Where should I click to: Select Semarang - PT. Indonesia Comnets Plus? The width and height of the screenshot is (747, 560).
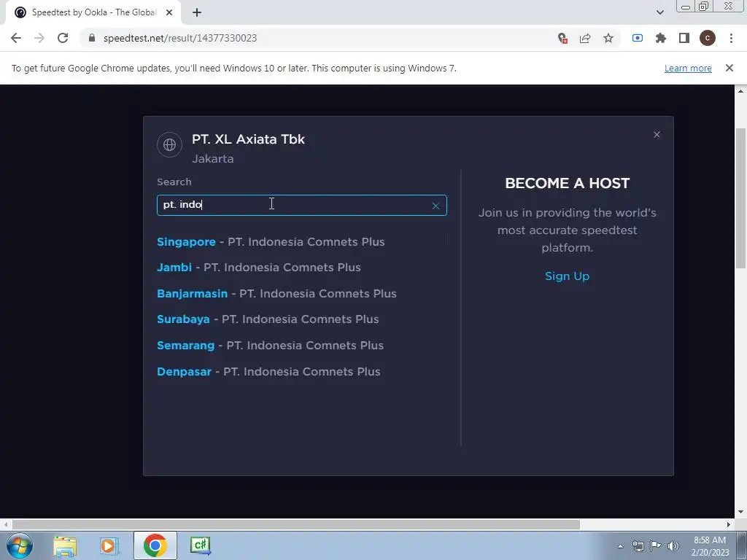point(270,345)
